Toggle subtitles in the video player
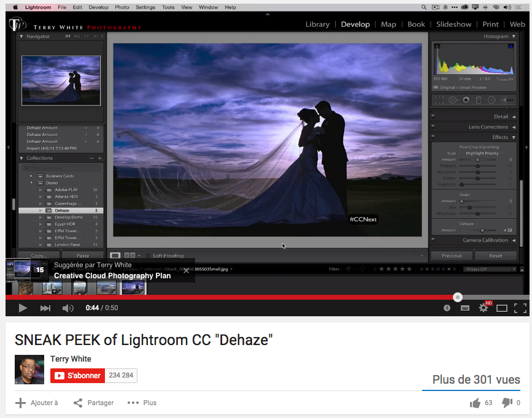The height and width of the screenshot is (418, 532). coord(465,308)
